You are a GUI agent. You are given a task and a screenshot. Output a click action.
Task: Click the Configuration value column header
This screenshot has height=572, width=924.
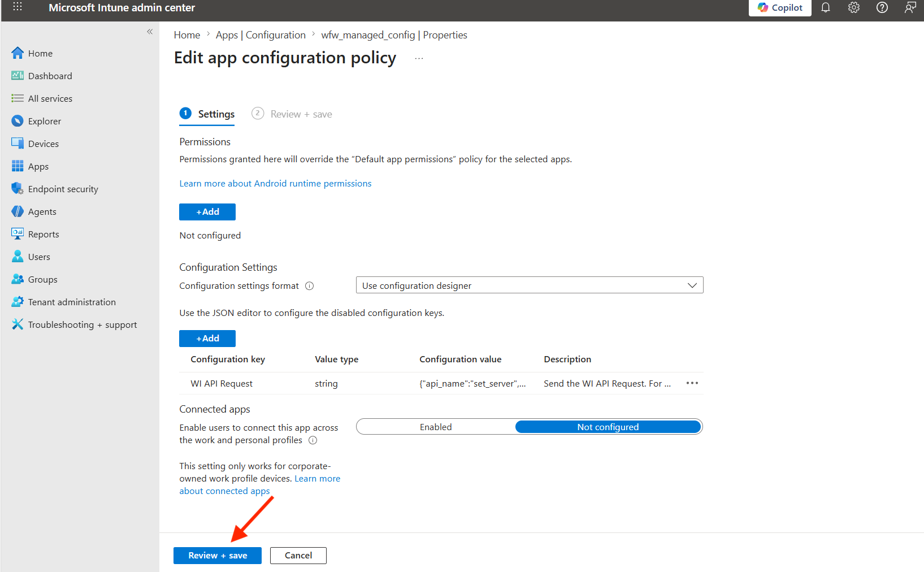[461, 359]
